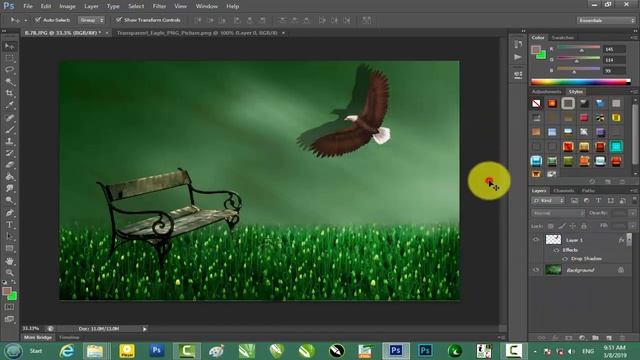Screen dimensions: 640x360
Task: Click the Windows Start button
Action: [x=13, y=351]
